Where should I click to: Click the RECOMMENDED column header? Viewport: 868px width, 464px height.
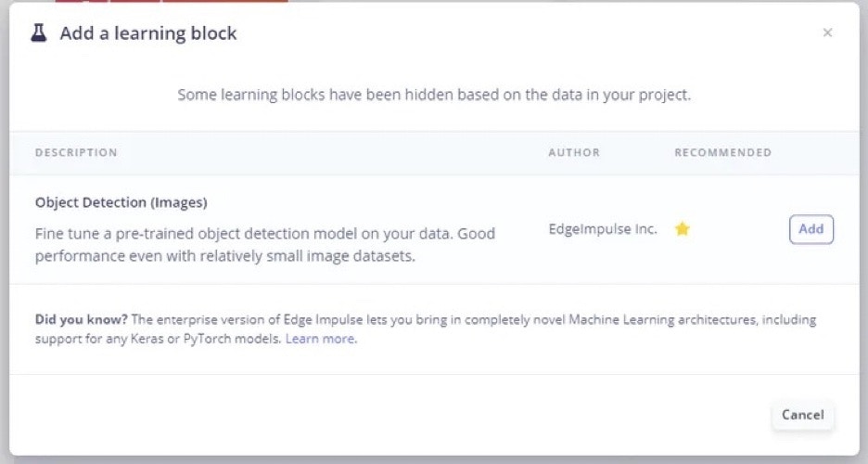point(722,152)
